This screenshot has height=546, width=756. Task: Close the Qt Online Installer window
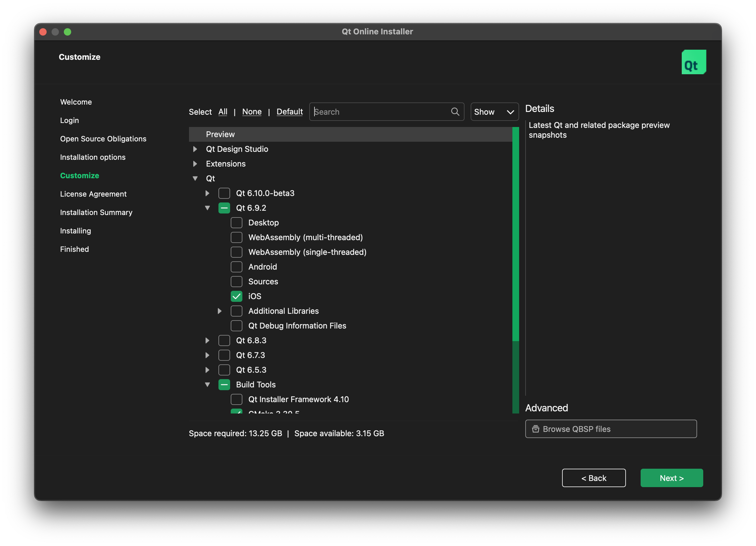point(43,32)
